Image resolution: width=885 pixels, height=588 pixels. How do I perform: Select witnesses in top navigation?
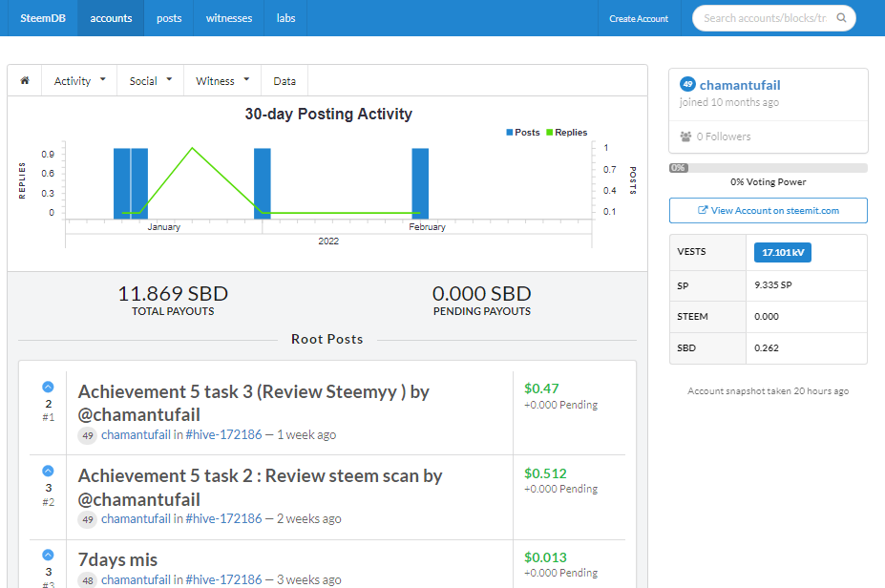[x=228, y=18]
